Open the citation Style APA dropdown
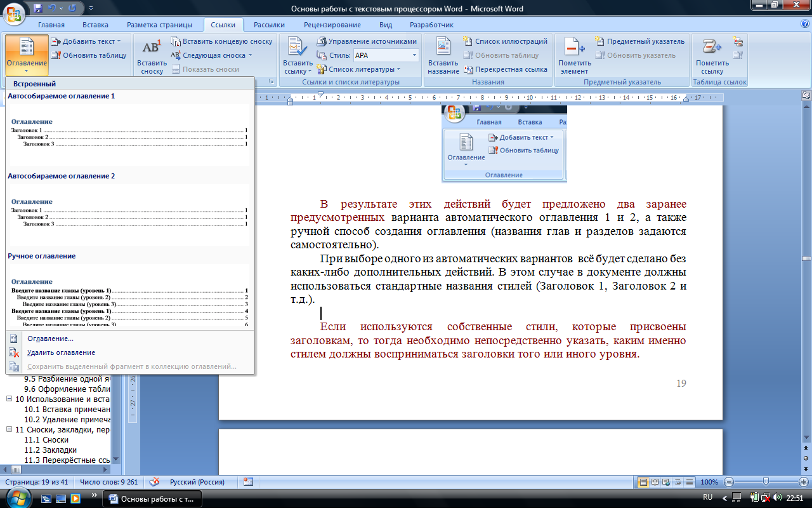Viewport: 812px width, 508px height. (x=415, y=55)
